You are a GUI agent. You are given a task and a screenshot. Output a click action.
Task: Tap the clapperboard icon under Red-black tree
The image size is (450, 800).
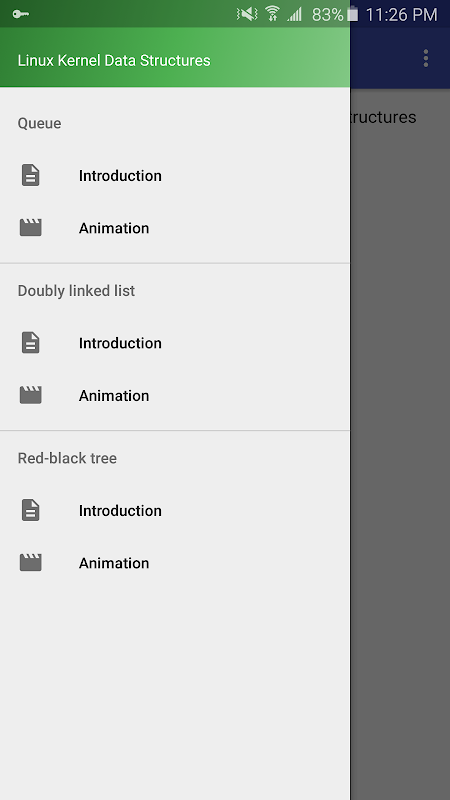click(31, 562)
